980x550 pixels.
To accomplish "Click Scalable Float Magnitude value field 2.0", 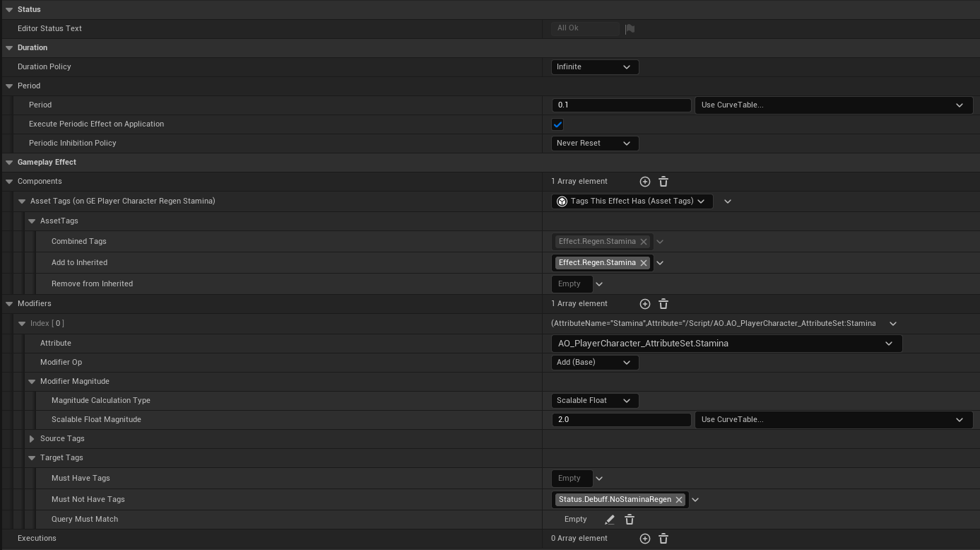I will tap(621, 420).
